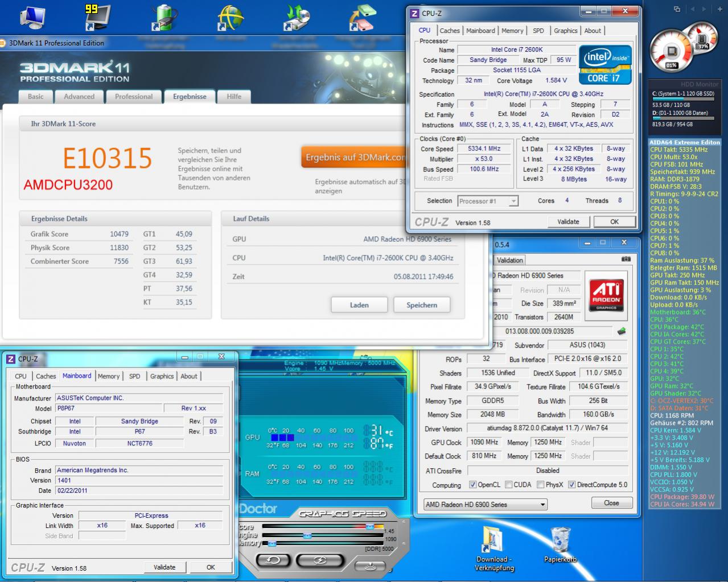728x582 pixels.
Task: Open the SPD tab in upper CPU-Z window
Action: [x=538, y=31]
